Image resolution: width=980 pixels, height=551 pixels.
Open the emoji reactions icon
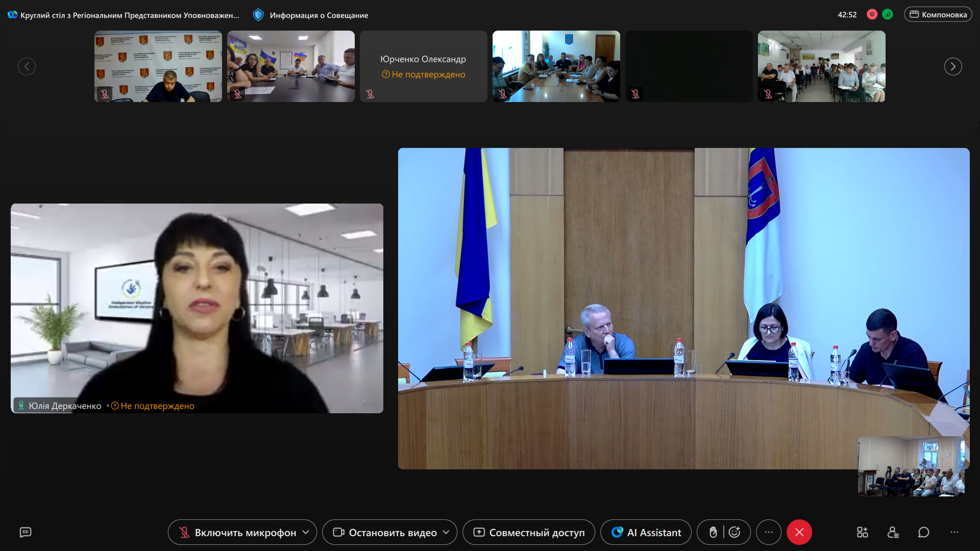pyautogui.click(x=734, y=532)
